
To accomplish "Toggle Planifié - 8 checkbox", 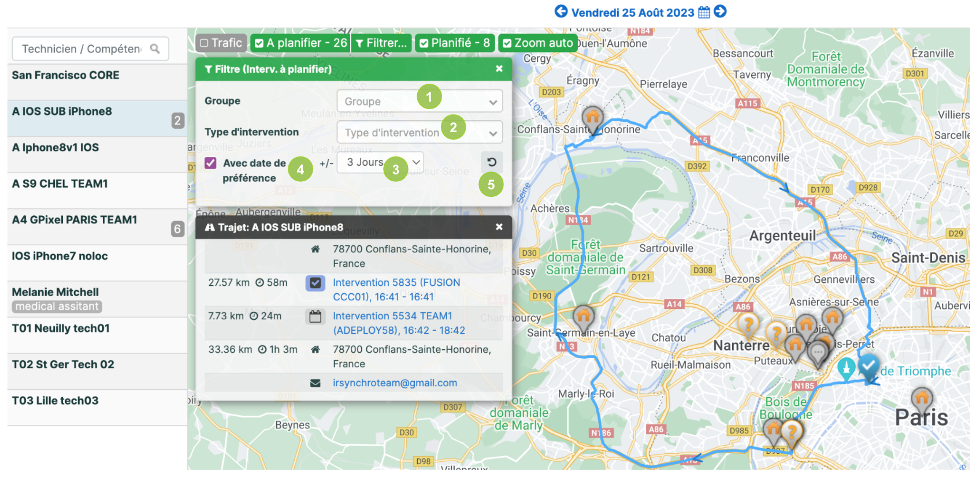I will tap(424, 43).
